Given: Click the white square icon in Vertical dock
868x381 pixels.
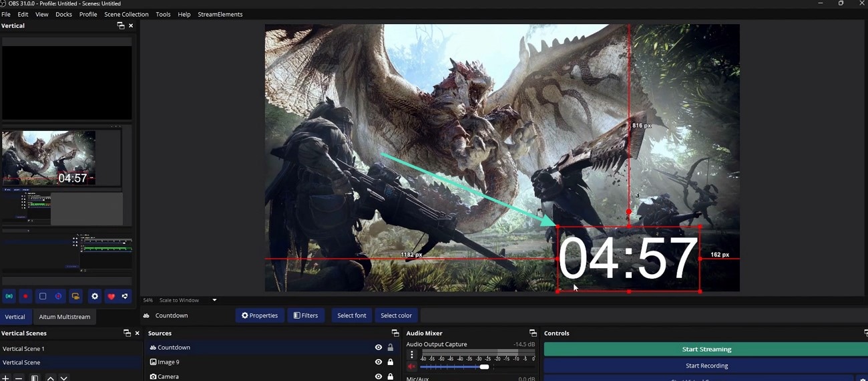Looking at the screenshot, I should tap(43, 296).
